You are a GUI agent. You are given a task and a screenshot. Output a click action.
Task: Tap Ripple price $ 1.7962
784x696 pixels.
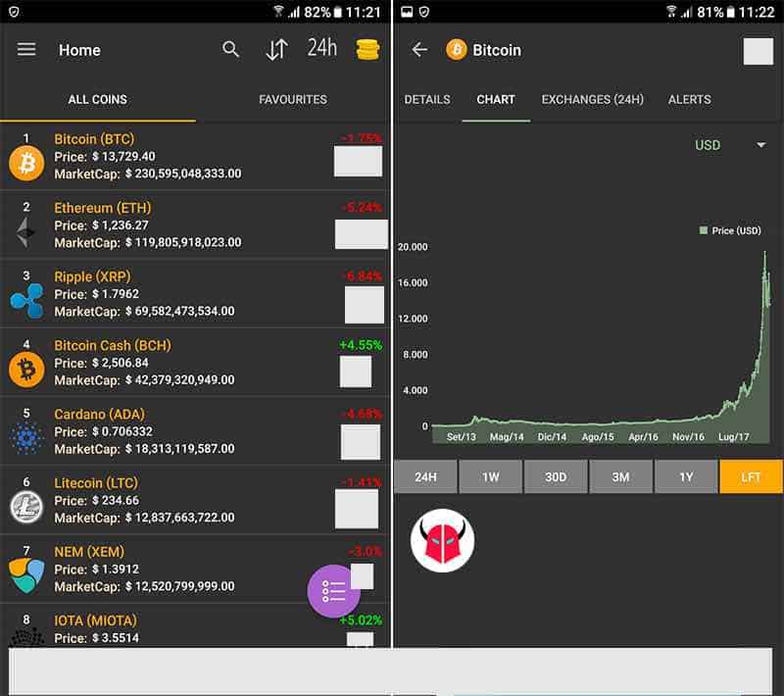pyautogui.click(x=116, y=294)
